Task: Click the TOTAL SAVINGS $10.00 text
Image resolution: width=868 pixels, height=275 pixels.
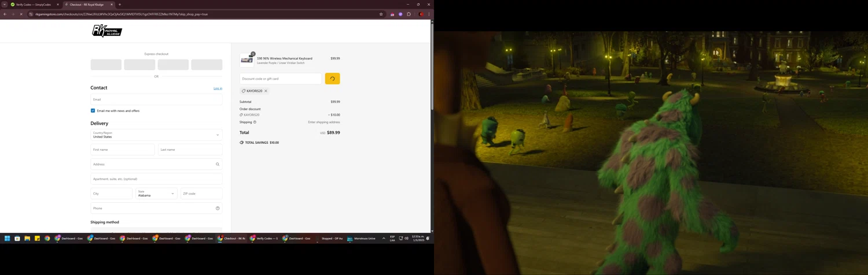Action: (262, 143)
